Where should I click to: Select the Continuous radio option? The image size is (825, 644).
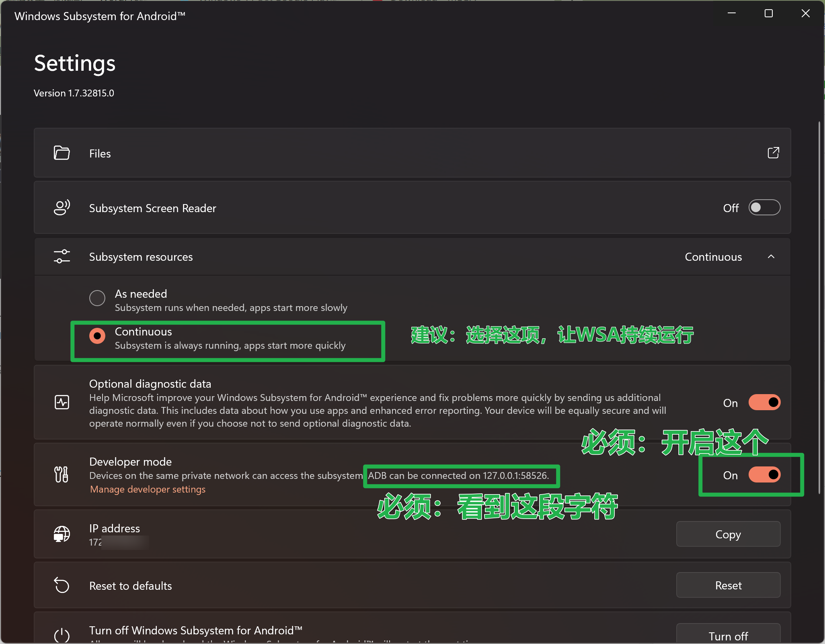pos(97,336)
